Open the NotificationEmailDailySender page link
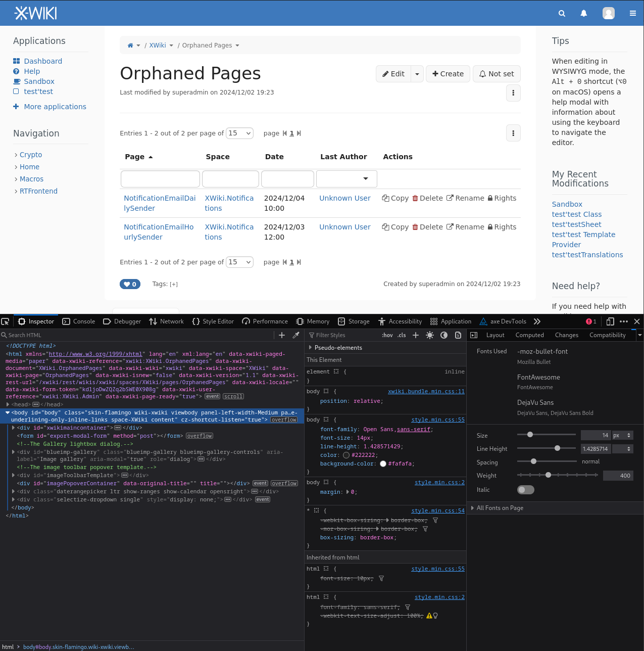This screenshot has height=651, width=644. pos(160,203)
